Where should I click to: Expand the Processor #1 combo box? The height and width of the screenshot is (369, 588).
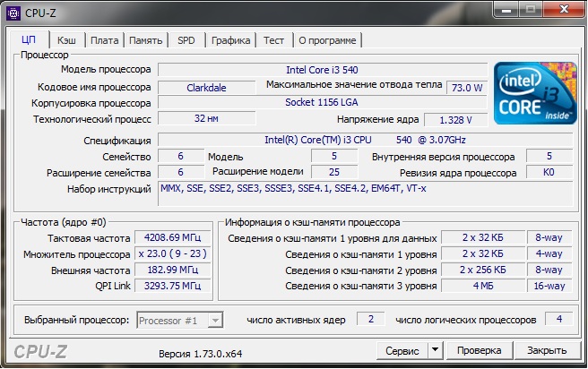click(x=215, y=321)
